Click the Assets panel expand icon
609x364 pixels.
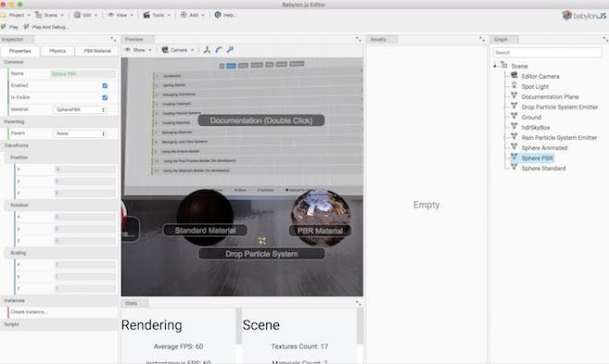(482, 40)
